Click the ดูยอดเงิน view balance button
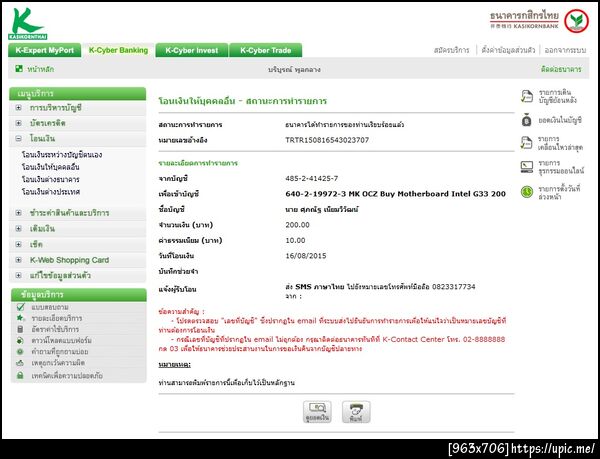Viewport: 600px width, 459px height. coord(317,412)
